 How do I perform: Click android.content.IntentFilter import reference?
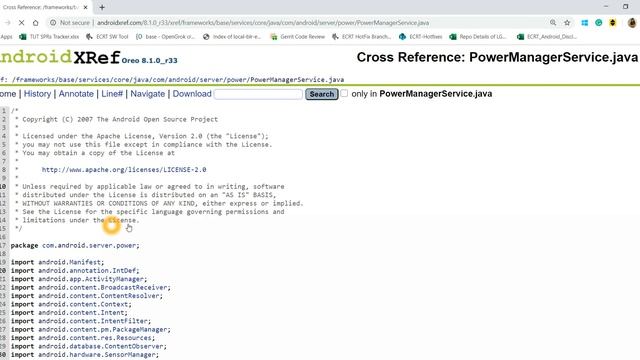pyautogui.click(x=93, y=321)
